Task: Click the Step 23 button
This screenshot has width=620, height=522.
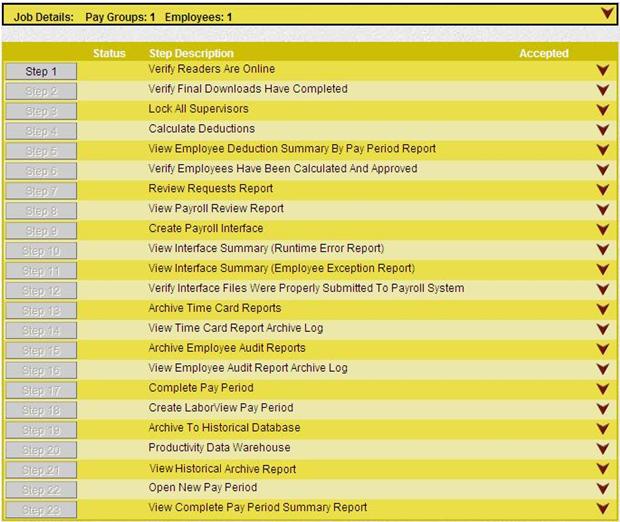Action: (x=41, y=511)
